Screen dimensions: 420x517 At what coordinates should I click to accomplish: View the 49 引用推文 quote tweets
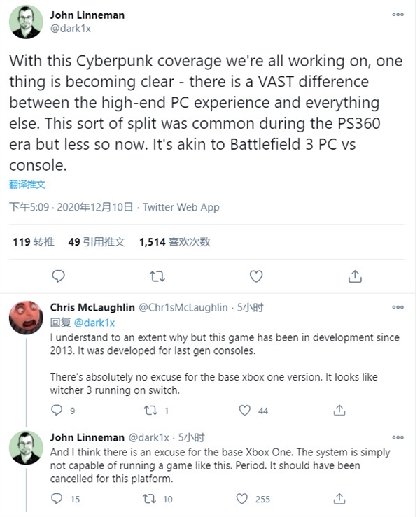point(97,242)
